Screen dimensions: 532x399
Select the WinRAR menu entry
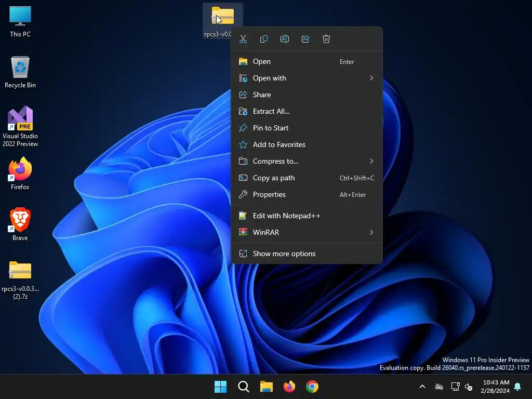pyautogui.click(x=307, y=232)
